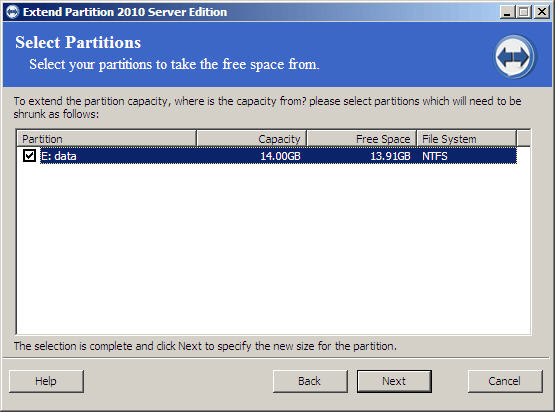Sort list by File System column header
The width and height of the screenshot is (555, 412).
[467, 138]
